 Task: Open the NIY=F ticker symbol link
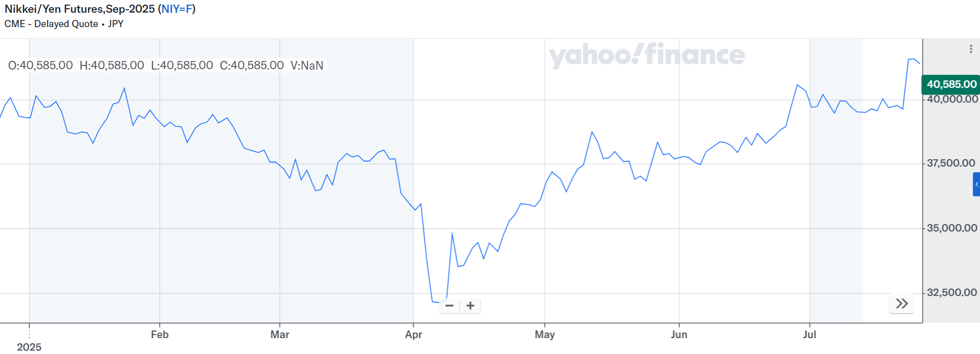[x=177, y=9]
